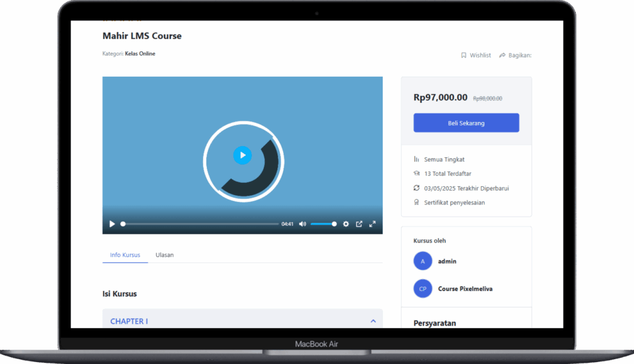Select the Info Kursus tab
The image size is (634, 364).
(125, 255)
